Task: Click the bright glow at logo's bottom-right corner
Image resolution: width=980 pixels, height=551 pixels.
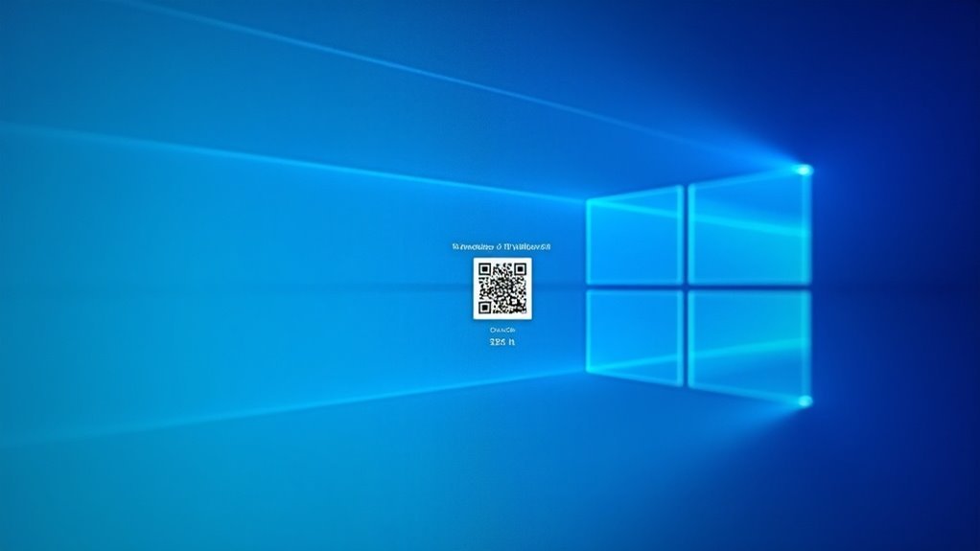Action: [x=804, y=401]
